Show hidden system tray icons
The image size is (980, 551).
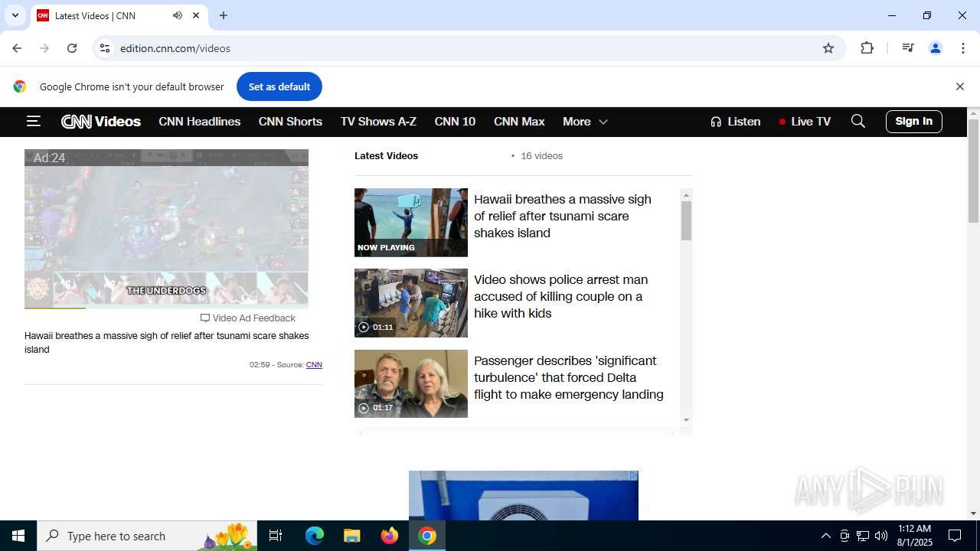click(x=825, y=536)
